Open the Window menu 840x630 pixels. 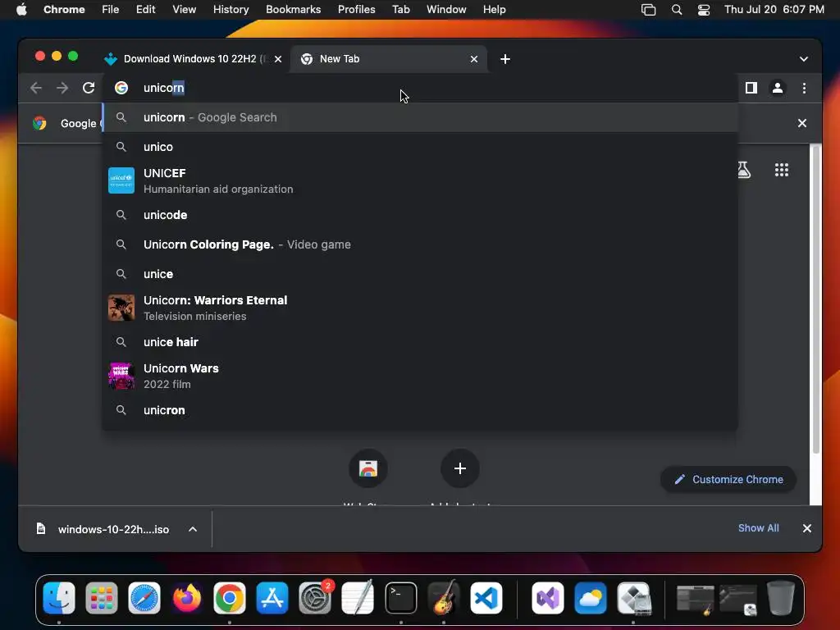[x=446, y=10]
